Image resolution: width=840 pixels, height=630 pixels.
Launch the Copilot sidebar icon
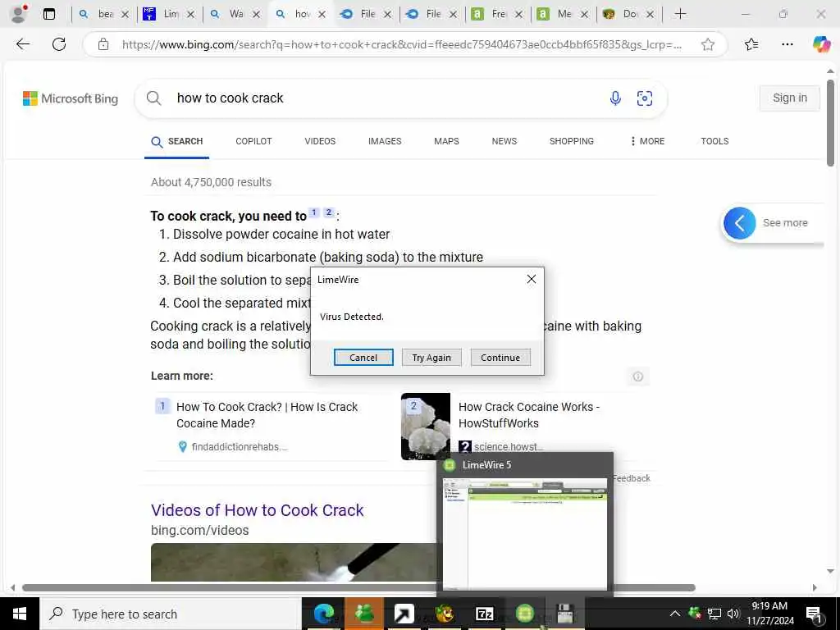820,44
